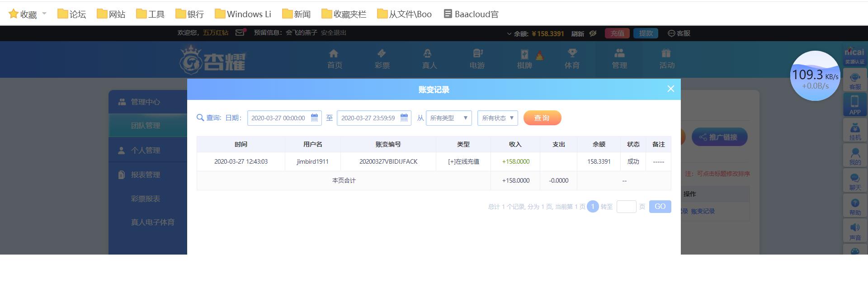Viewport: 868px width, 293px height.
Task: Open 管理中心 in left sidebar
Action: 148,102
